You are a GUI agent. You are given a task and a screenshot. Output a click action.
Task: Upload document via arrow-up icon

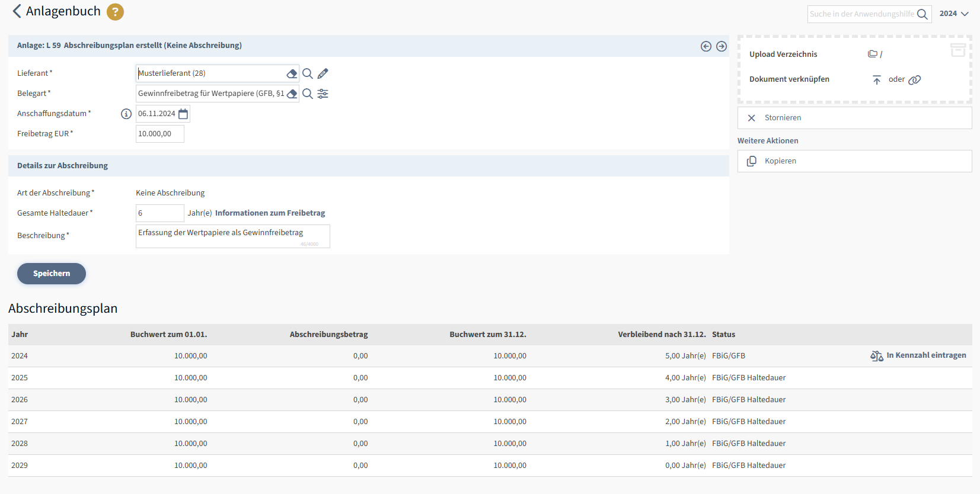tap(877, 79)
